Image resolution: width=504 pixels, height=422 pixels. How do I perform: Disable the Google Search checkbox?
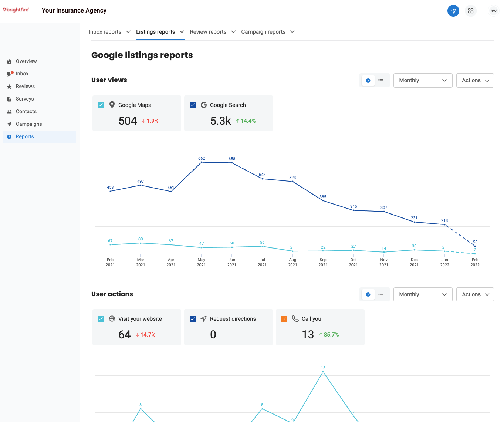[193, 105]
